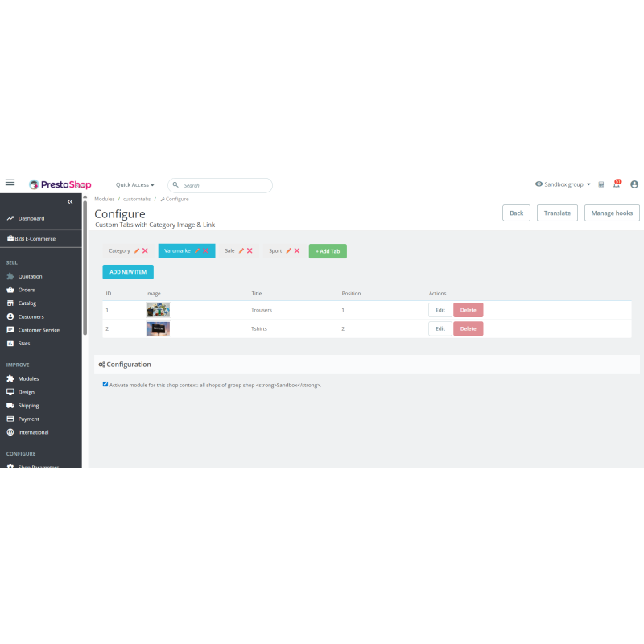Click the Trousers title text
This screenshot has height=644, width=644.
(262, 310)
